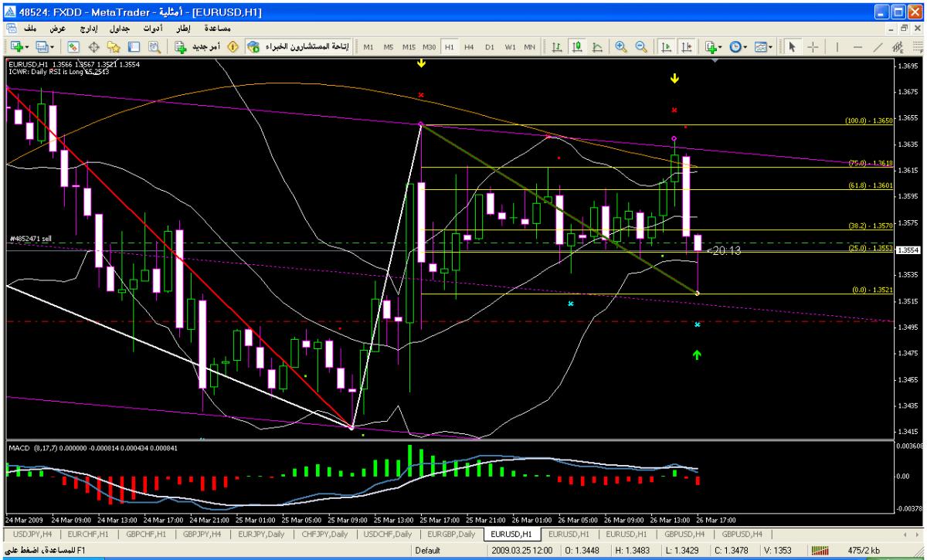
Task: Toggle Chart Shift
Action: pyautogui.click(x=686, y=46)
